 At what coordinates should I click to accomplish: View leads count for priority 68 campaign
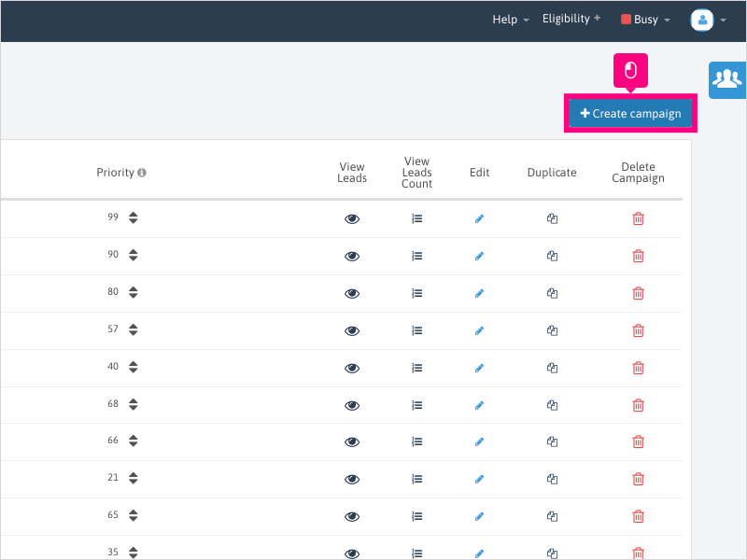(416, 405)
